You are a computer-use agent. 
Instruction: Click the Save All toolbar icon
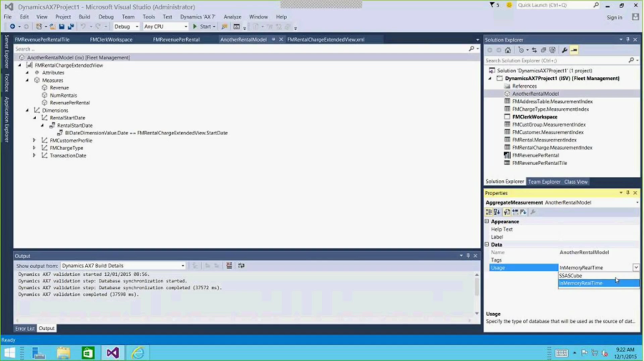[x=71, y=26]
